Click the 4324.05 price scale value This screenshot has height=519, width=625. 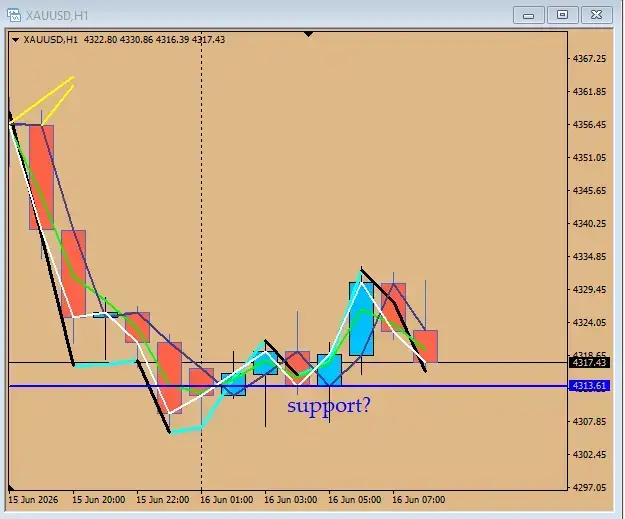click(589, 322)
